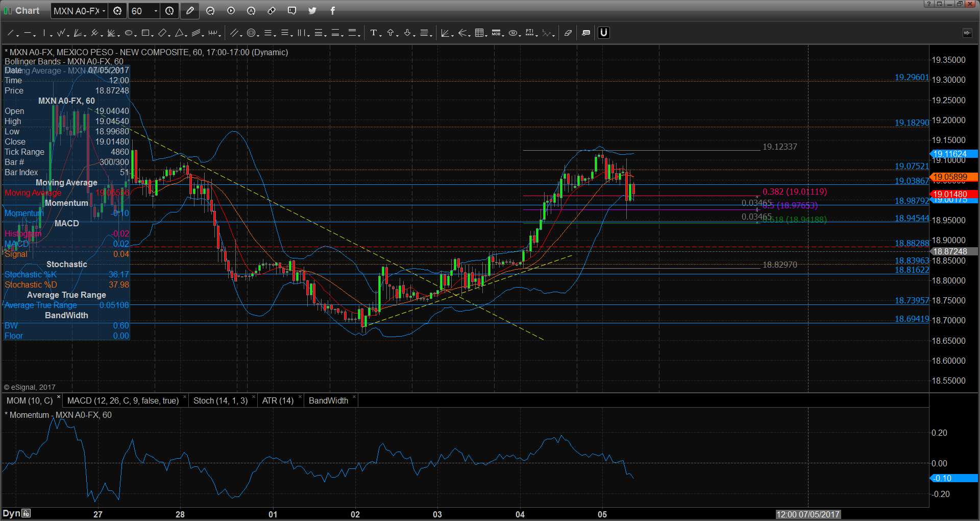This screenshot has width=980, height=521.
Task: Close the MOM (10, C) tab
Action: [x=59, y=397]
